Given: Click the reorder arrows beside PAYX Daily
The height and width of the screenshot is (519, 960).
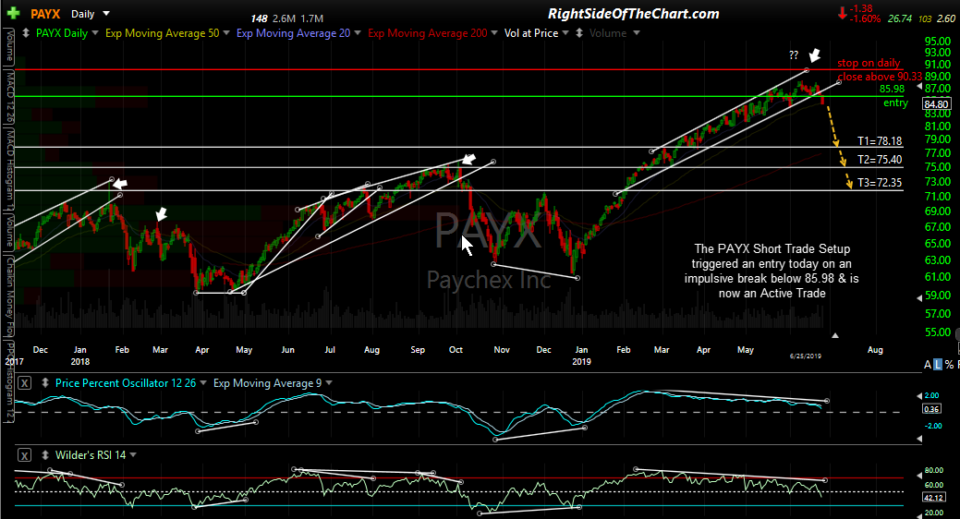Looking at the screenshot, I should [26, 33].
